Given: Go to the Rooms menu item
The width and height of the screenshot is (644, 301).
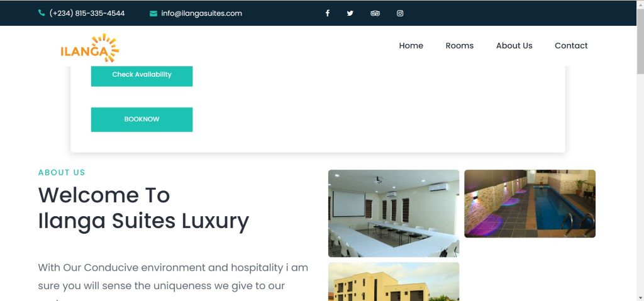Looking at the screenshot, I should click(x=460, y=46).
